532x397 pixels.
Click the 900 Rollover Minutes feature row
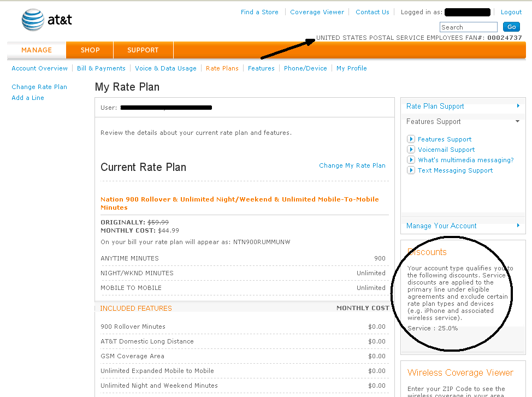pyautogui.click(x=243, y=327)
